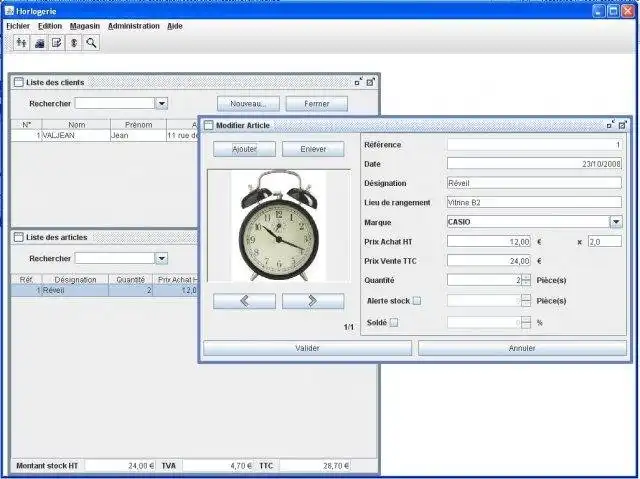Open the Fichier menu

[18, 26]
